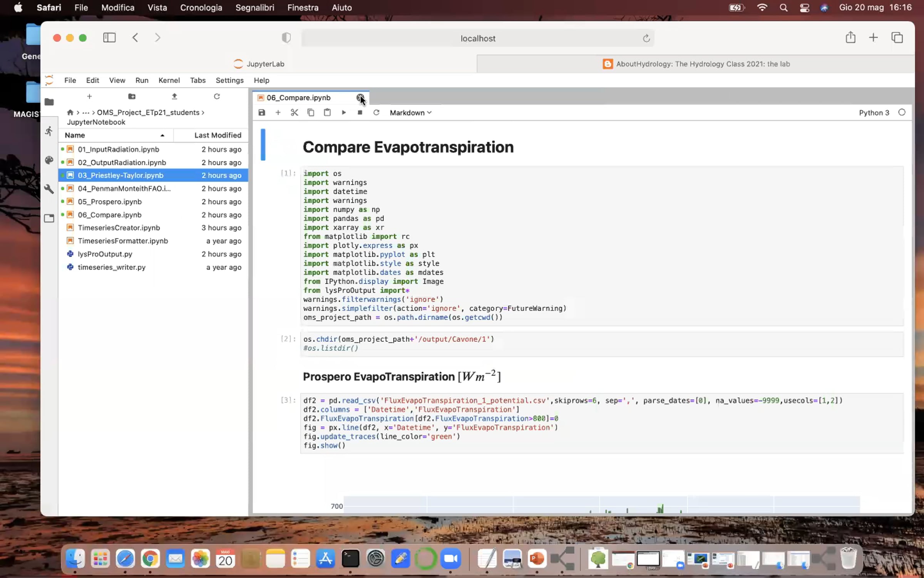
Task: Expand the collapsed breadcrumb ellipsis
Action: coord(86,113)
